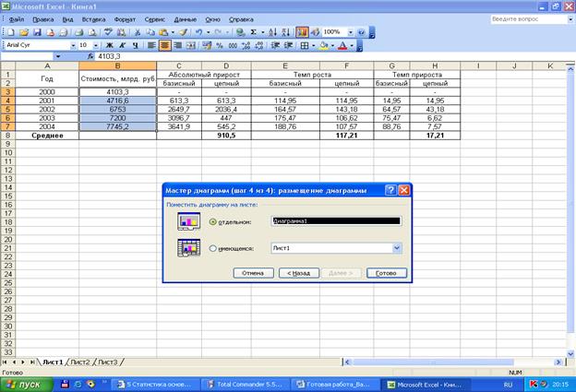
Task: Toggle bold formatting (Ж) button
Action: [x=109, y=44]
